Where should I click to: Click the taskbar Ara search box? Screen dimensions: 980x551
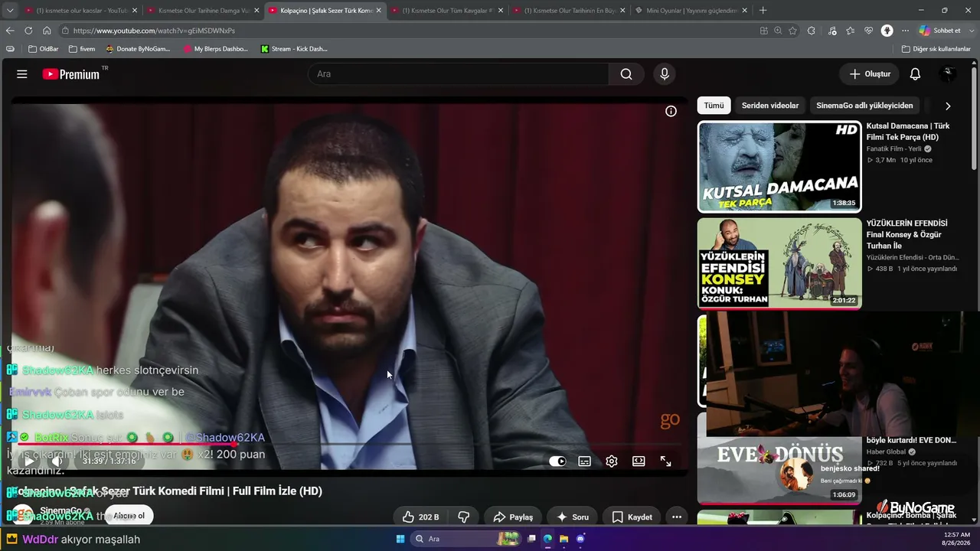(467, 539)
